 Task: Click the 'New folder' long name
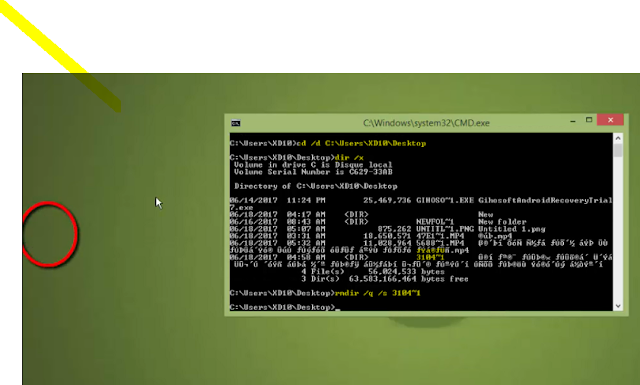502,222
